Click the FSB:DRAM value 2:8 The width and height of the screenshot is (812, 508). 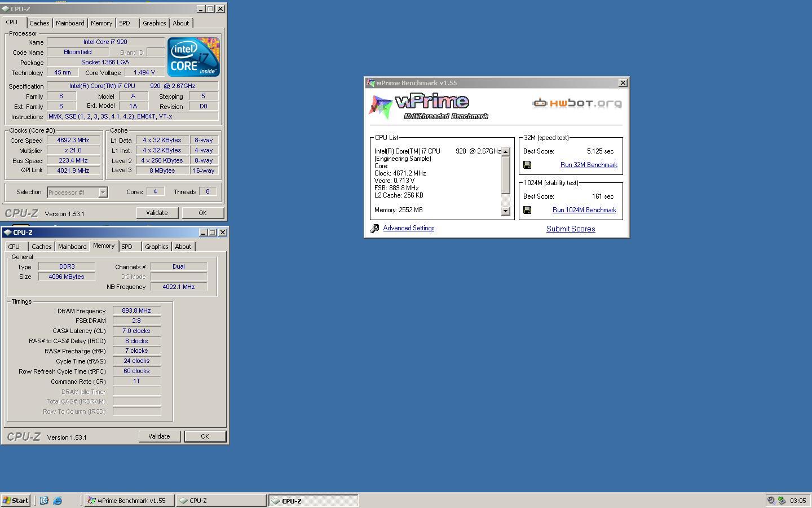(136, 321)
